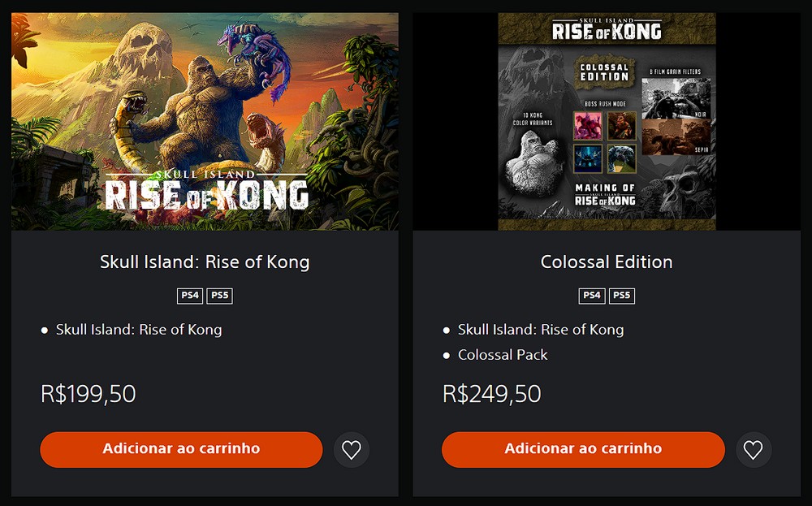Add standard Rise of Kong edition to cart
The width and height of the screenshot is (812, 506).
point(181,449)
